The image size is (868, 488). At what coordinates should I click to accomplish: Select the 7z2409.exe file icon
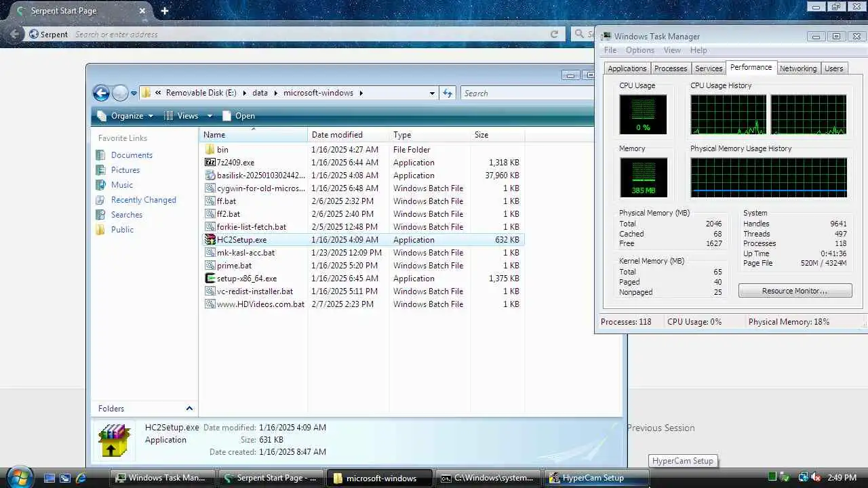[x=210, y=163]
